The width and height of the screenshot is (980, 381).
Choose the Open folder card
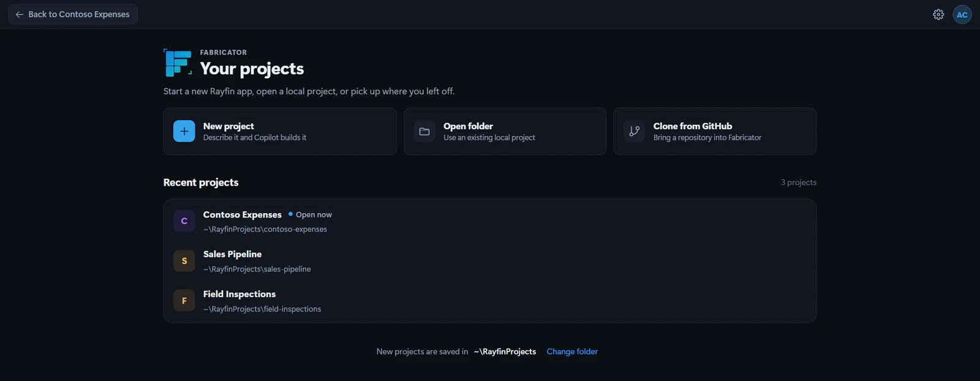pyautogui.click(x=505, y=131)
